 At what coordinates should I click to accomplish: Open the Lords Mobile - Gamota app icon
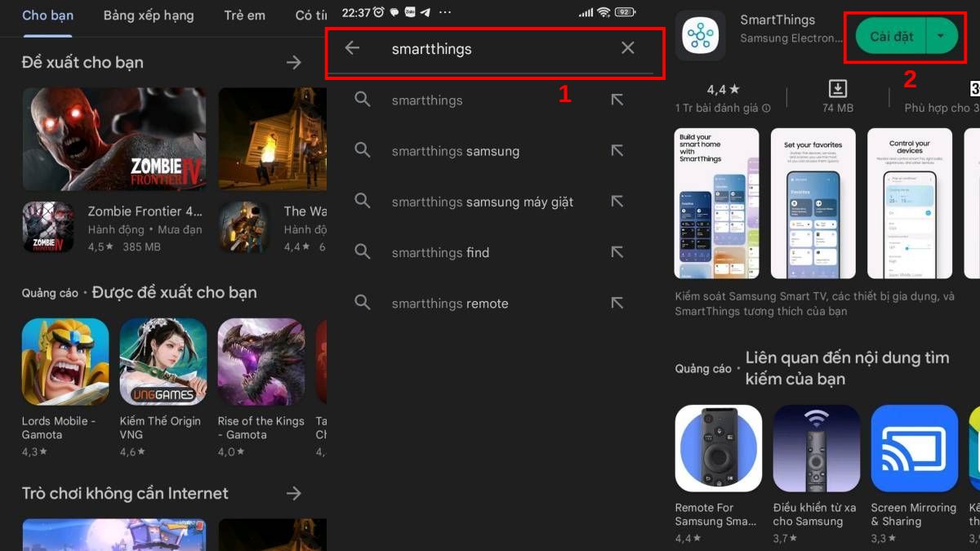65,362
